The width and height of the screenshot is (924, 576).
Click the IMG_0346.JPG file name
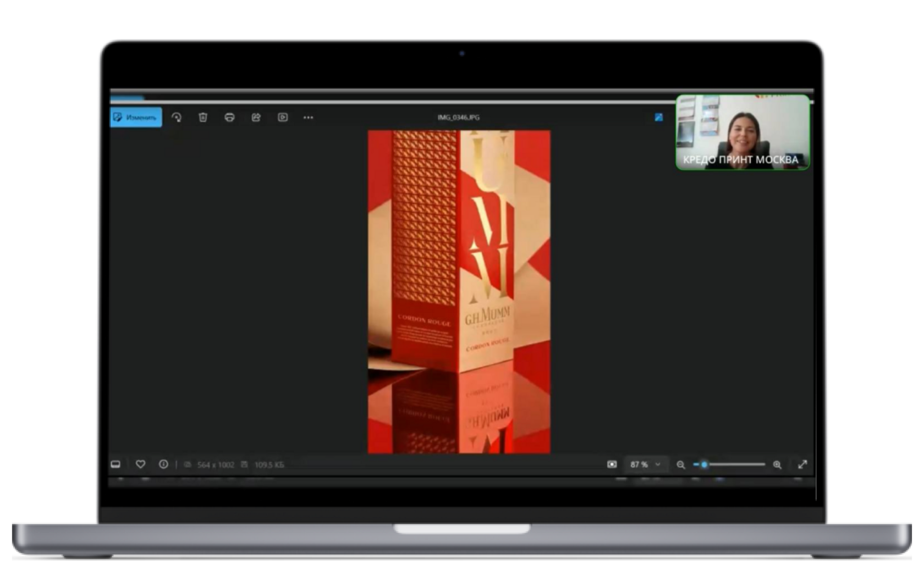pos(459,117)
